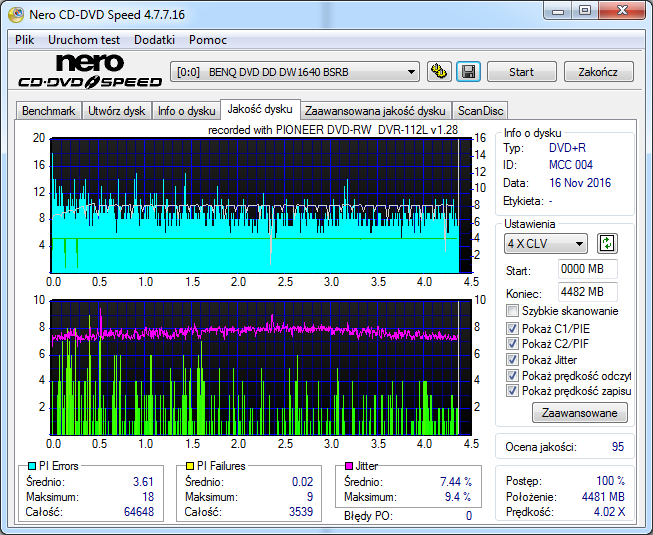This screenshot has width=653, height=535.
Task: Click the recorded with PIONEER DVD-RW caption
Action: point(333,130)
